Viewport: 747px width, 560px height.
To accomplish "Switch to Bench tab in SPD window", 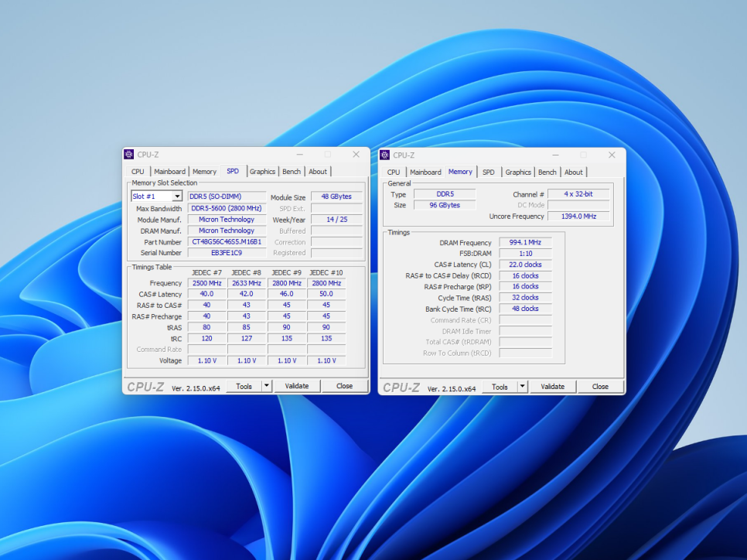I will (292, 172).
